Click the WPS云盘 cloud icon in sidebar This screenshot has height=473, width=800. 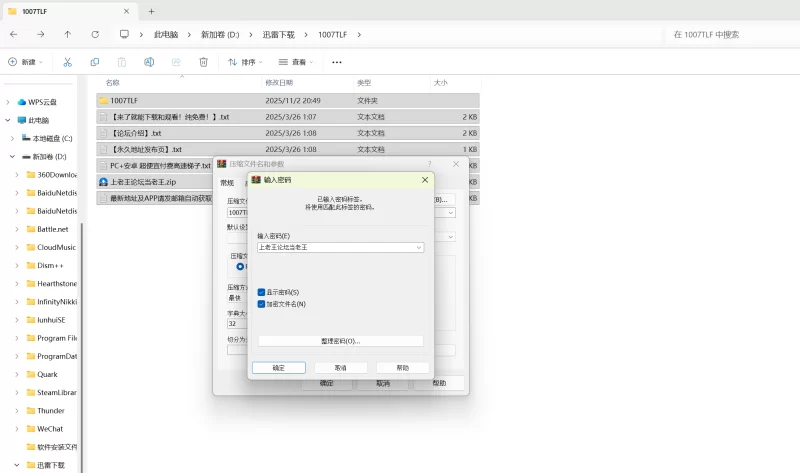21,102
